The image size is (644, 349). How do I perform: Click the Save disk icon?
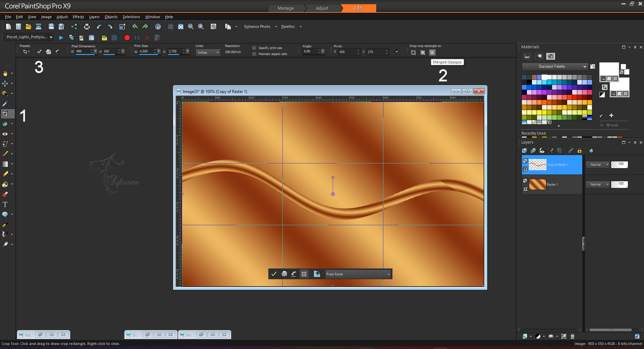pyautogui.click(x=51, y=27)
